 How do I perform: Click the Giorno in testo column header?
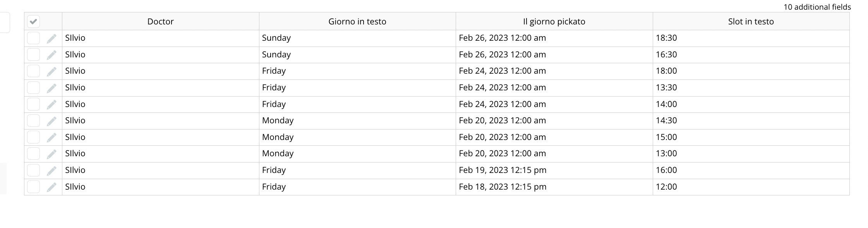point(357,21)
